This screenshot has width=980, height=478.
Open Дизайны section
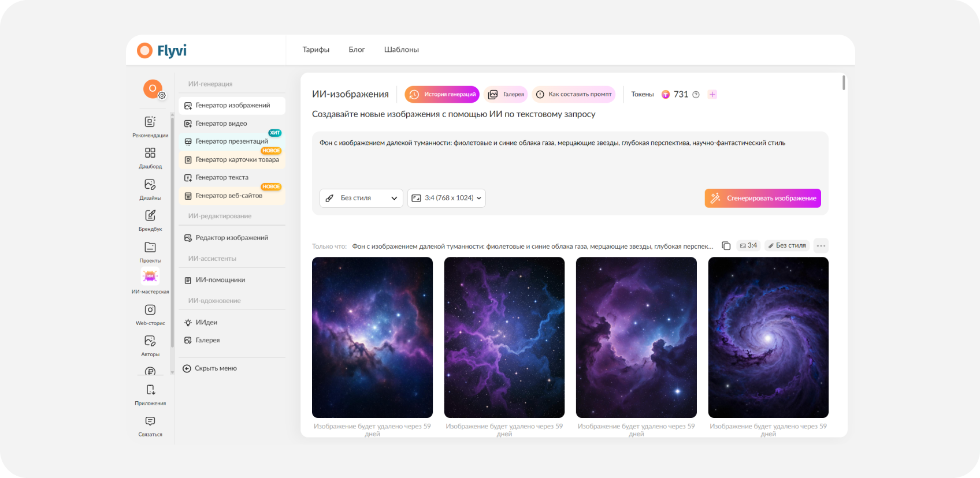150,189
